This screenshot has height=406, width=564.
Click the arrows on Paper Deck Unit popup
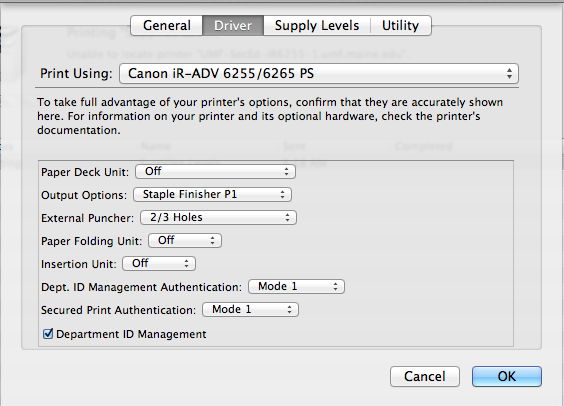(286, 172)
